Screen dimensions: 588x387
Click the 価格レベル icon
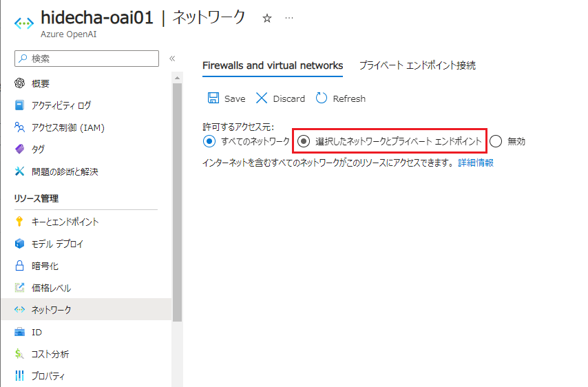click(x=19, y=288)
